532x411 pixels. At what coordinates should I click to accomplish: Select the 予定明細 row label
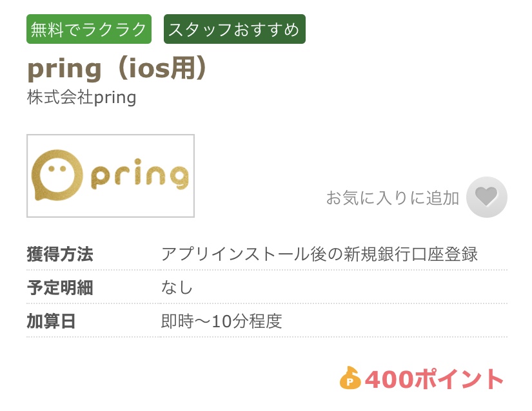click(x=60, y=288)
